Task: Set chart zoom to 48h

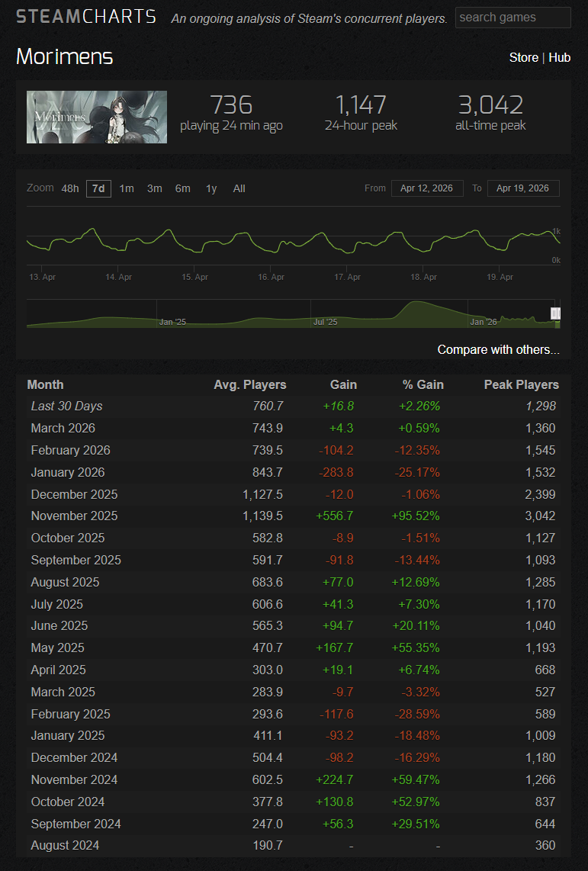Action: [70, 188]
